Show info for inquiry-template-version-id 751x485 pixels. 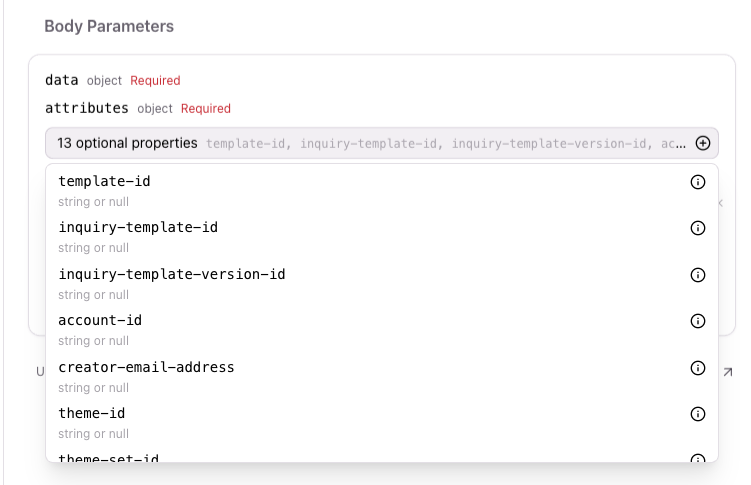(698, 275)
